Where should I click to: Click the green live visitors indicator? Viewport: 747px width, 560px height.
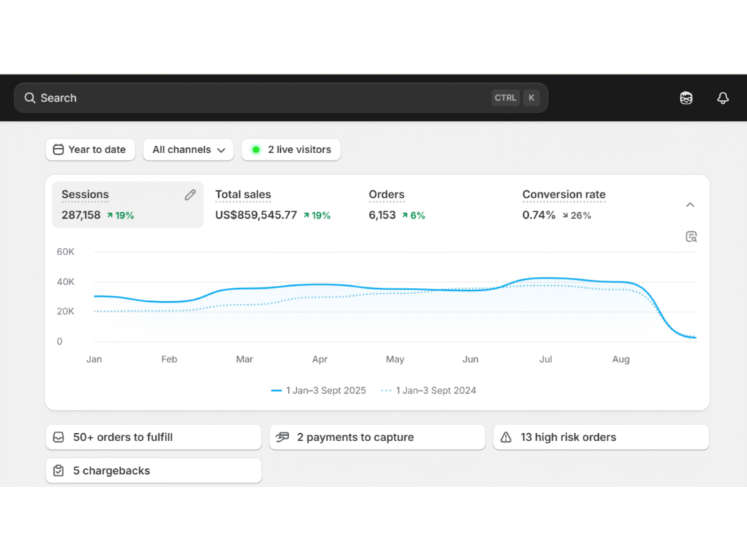click(256, 149)
